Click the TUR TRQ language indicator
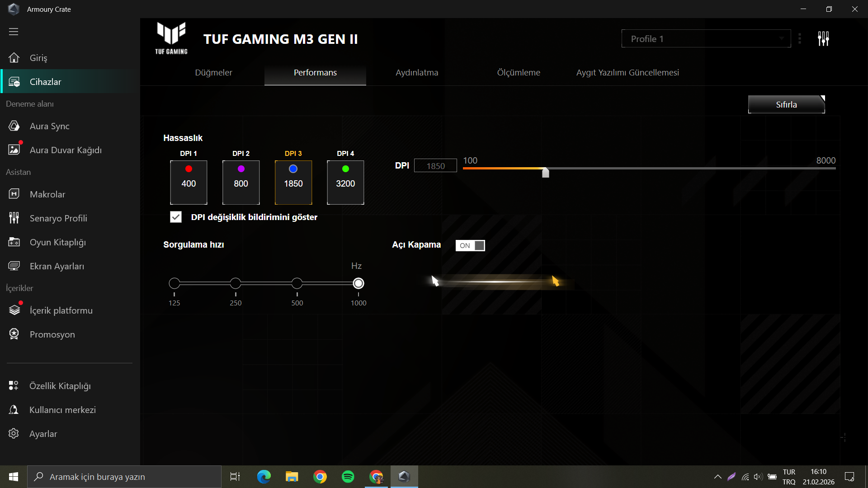 [789, 477]
